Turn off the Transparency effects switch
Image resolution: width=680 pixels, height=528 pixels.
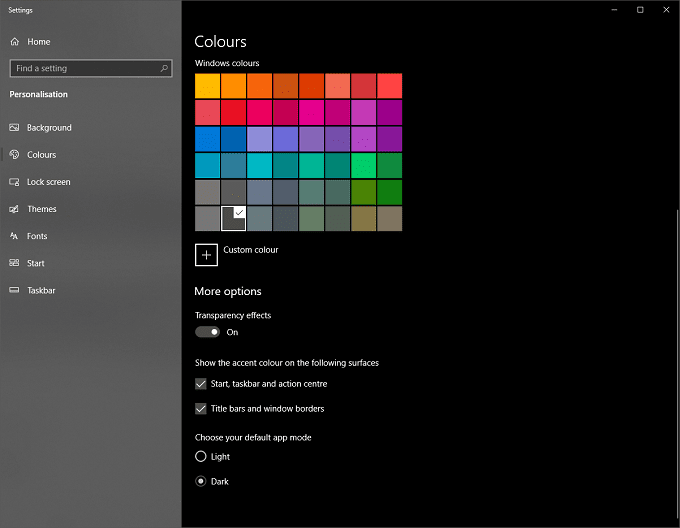click(207, 332)
